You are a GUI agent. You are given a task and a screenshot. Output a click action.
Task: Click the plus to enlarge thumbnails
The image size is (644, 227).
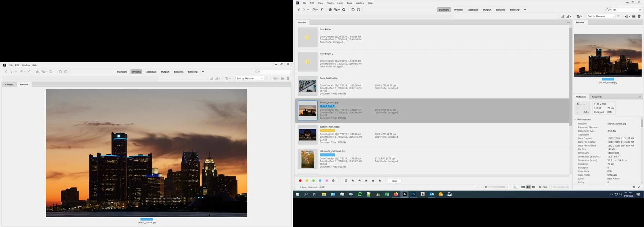tap(508, 187)
